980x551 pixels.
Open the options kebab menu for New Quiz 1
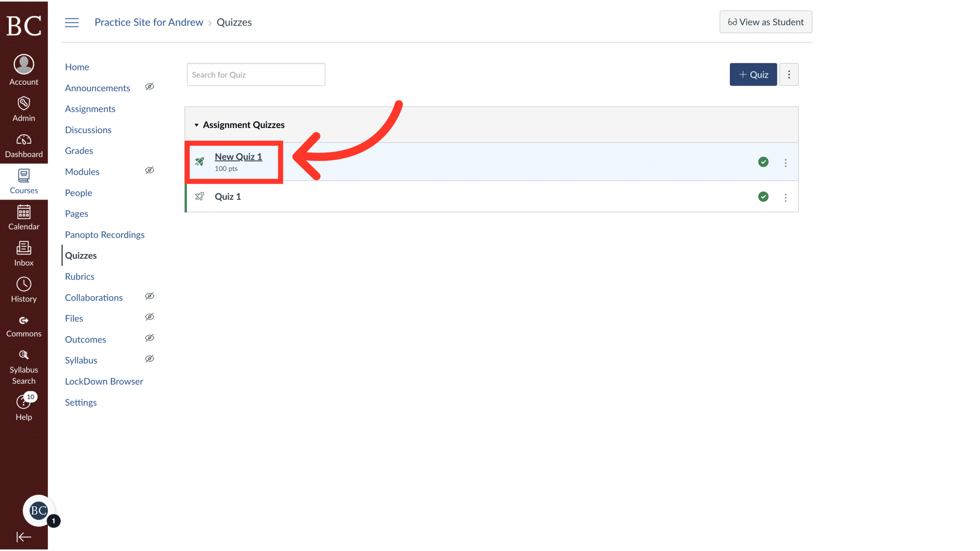(x=786, y=162)
